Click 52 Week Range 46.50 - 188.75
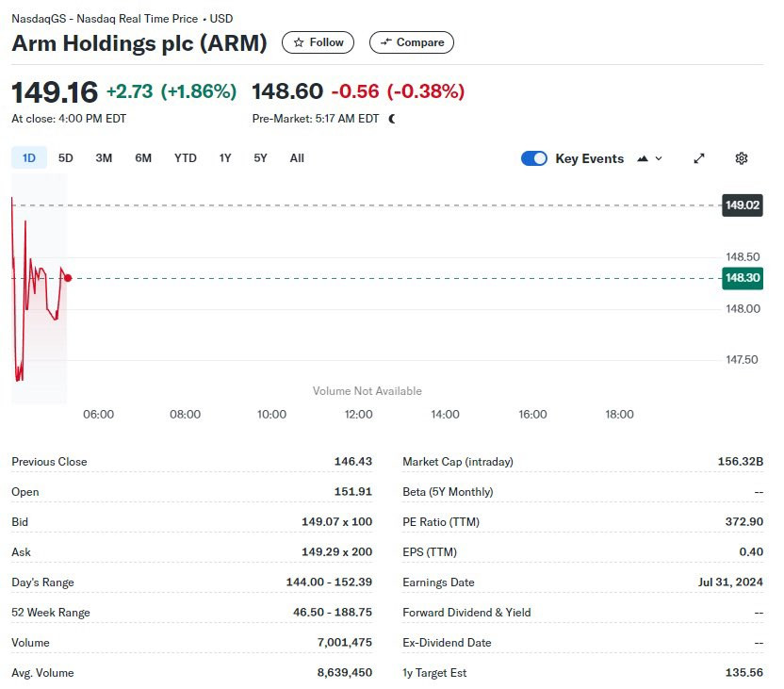The image size is (784, 689). pyautogui.click(x=333, y=612)
